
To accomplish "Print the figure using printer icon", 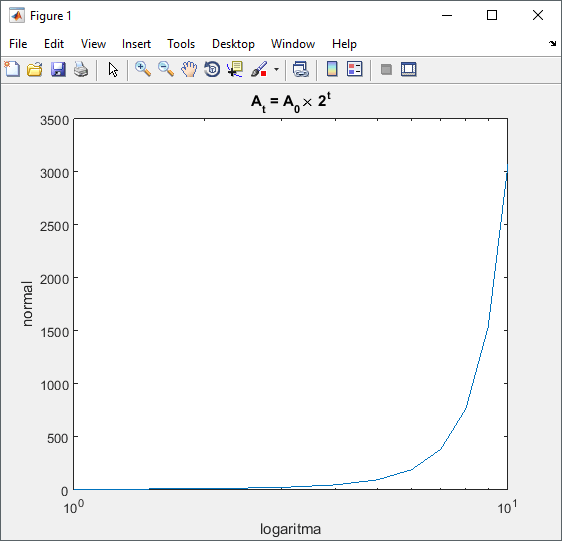I will [81, 69].
